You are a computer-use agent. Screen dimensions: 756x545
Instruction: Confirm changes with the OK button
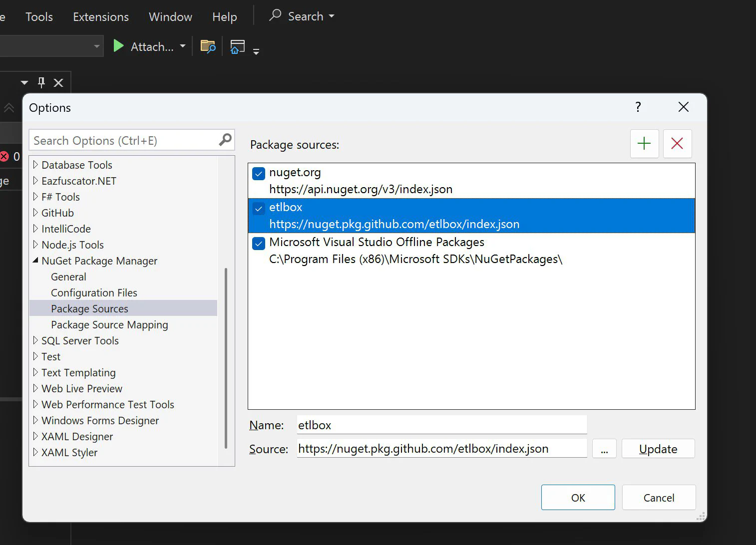(578, 497)
